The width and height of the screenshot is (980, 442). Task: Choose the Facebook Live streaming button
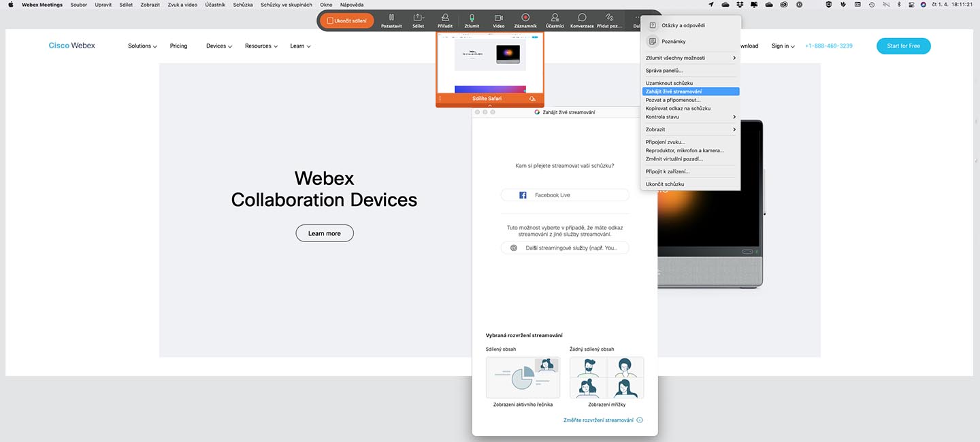(x=565, y=195)
